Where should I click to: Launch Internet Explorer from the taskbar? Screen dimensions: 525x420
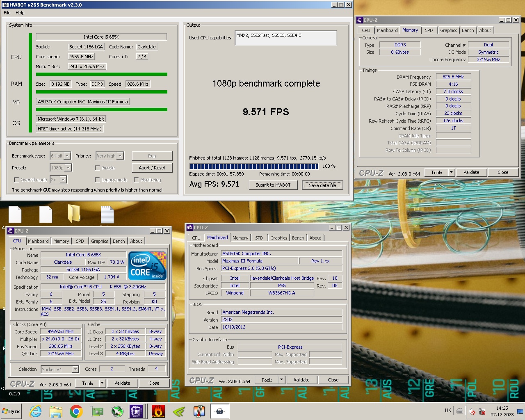[36, 411]
